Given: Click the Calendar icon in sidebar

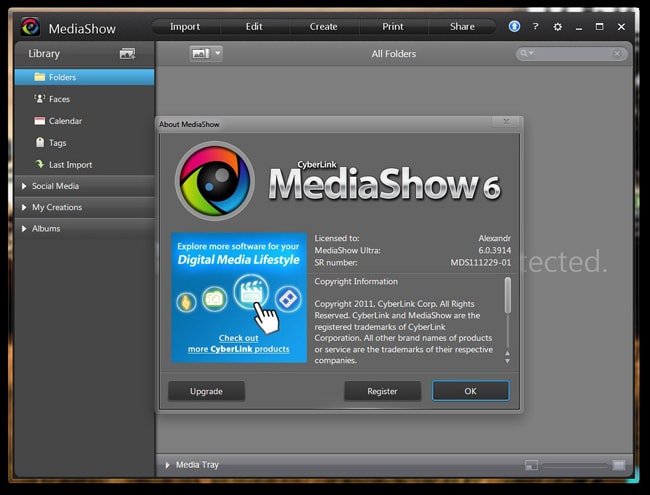Looking at the screenshot, I should click(x=40, y=121).
